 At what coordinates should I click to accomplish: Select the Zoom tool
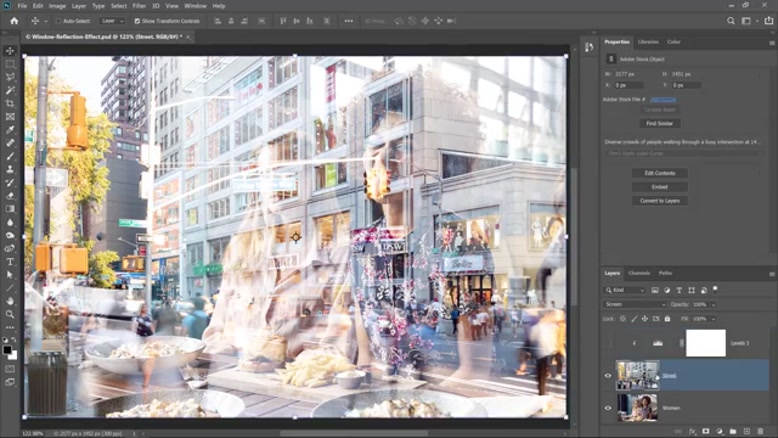(10, 313)
